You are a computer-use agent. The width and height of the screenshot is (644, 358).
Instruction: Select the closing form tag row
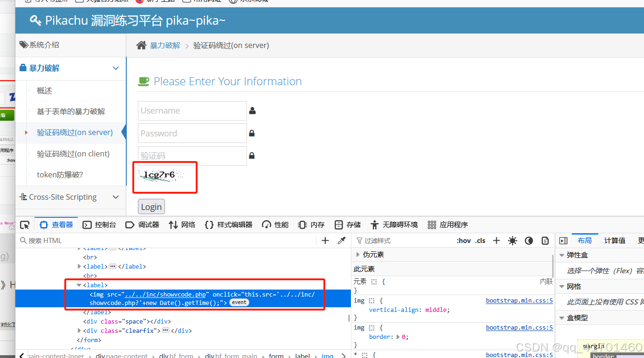(x=89, y=340)
